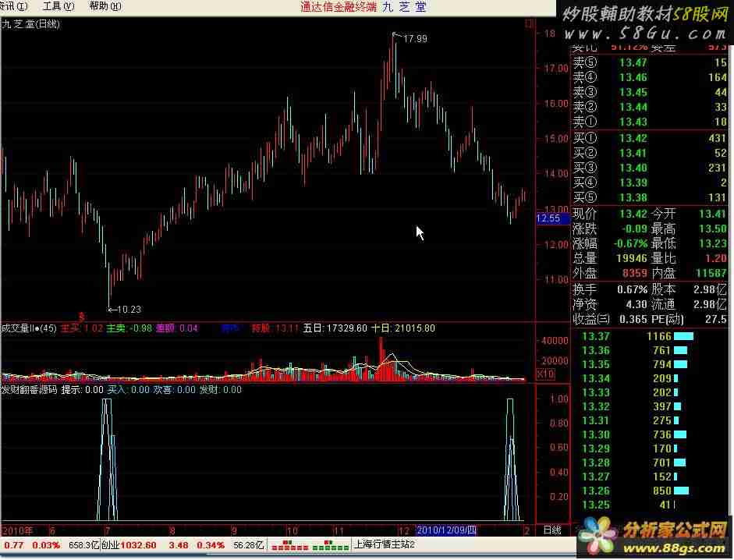This screenshot has width=734, height=560.
Task: Click the 十日: 21015.80 average value
Action: tap(403, 328)
